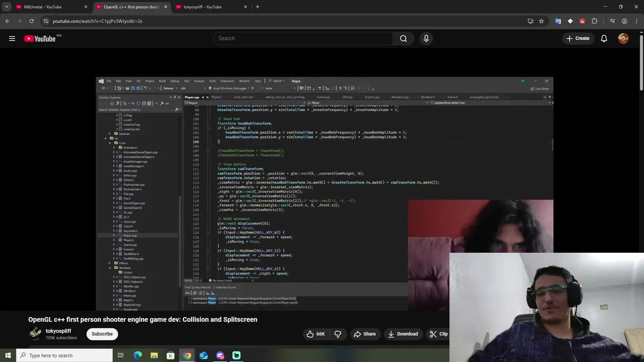The image size is (644, 362).
Task: Click the YouTube Search input field
Action: (303, 38)
